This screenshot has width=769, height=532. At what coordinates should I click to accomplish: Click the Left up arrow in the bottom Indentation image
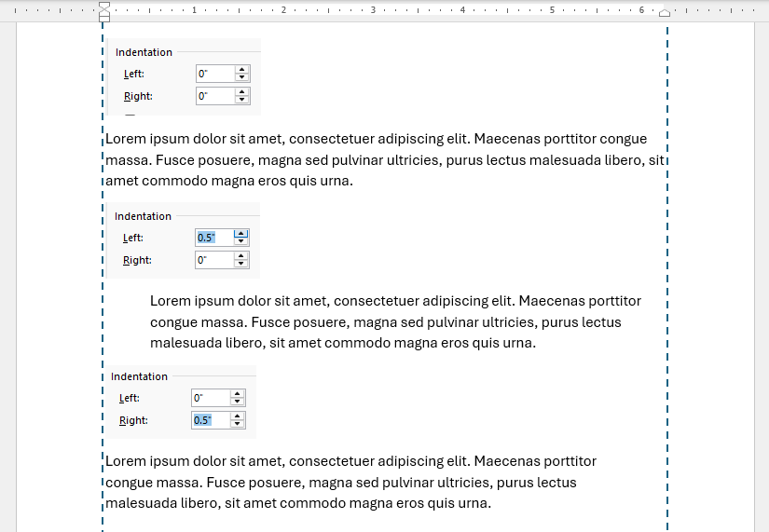238,394
